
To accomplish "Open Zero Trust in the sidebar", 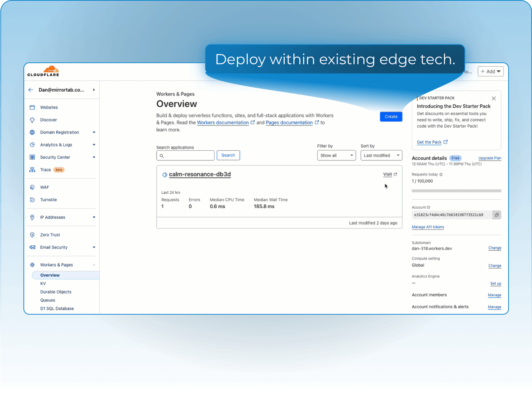I will pos(50,235).
